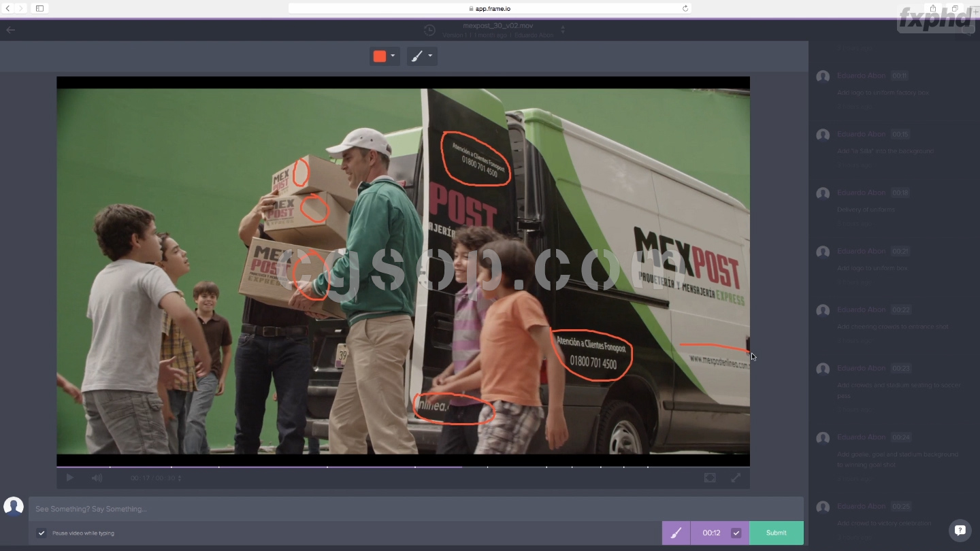Screen dimensions: 980x551
Task: Click Eduardo Abon's avatar on the 00:22 comment
Action: [823, 311]
